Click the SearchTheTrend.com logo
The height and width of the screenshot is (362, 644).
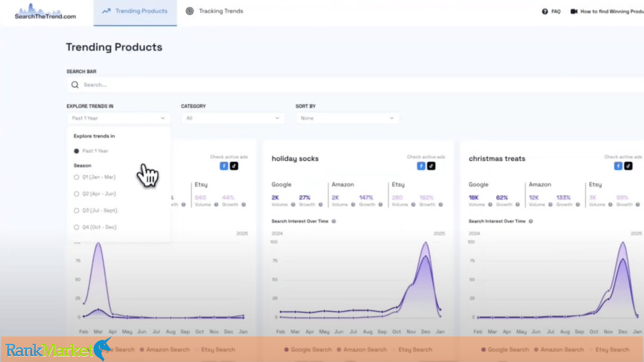tap(45, 11)
